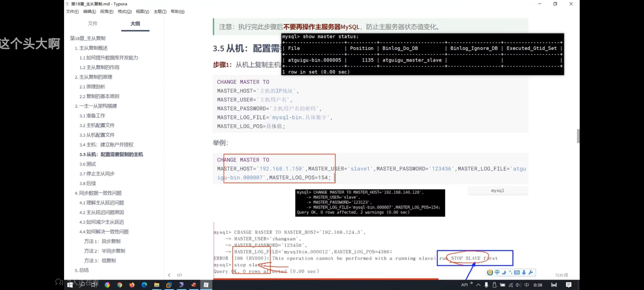Screen dimensions: 644x290
Task: Open the 段落 menu
Action: [107, 12]
